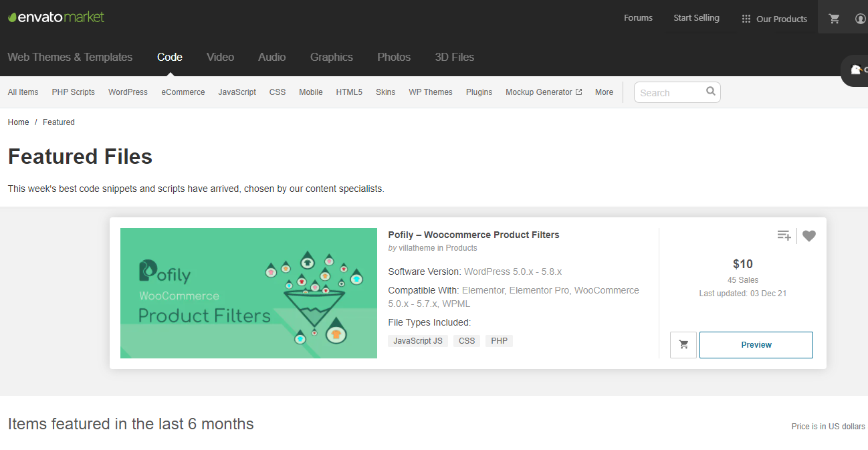868x450 pixels.
Task: Click the JavaScript JS file type tag
Action: tap(418, 341)
